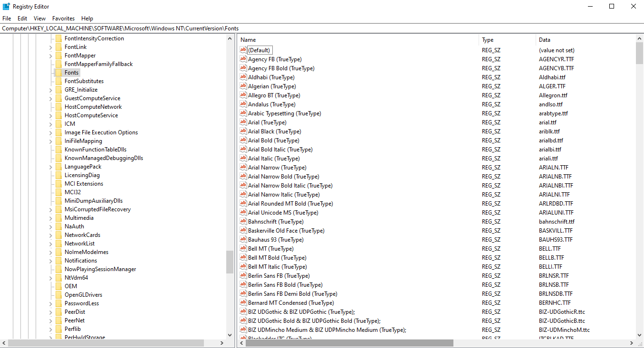Click the tree pane's horizontal scroll right arrow
This screenshot has height=348, width=644.
click(222, 343)
